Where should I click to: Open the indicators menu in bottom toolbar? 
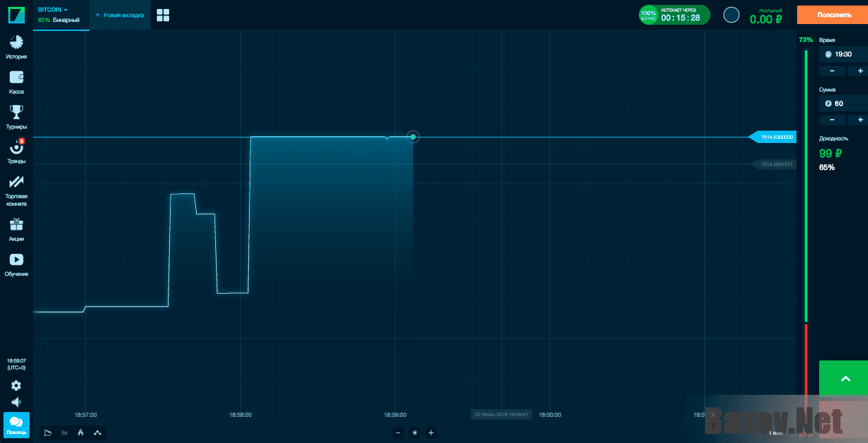tap(97, 433)
